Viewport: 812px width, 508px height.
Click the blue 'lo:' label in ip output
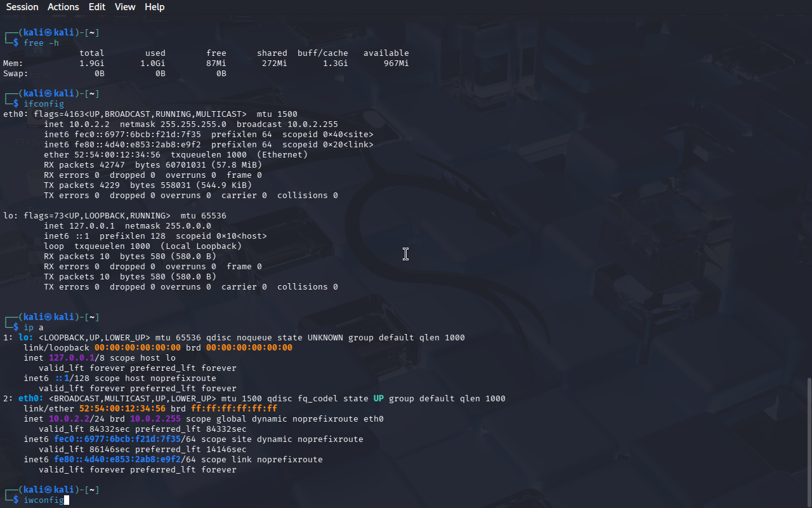tap(25, 338)
